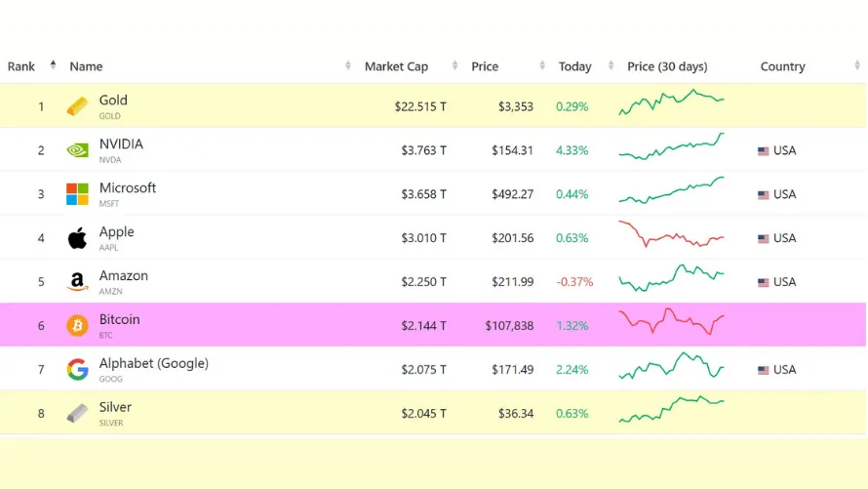The image size is (868, 489).
Task: View Gold 30-day price chart
Action: pos(672,102)
